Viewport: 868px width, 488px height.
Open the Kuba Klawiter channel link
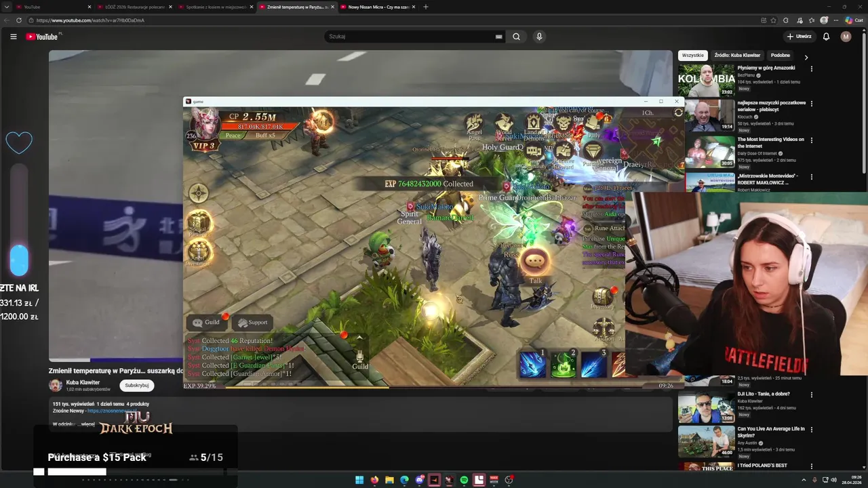pos(83,382)
